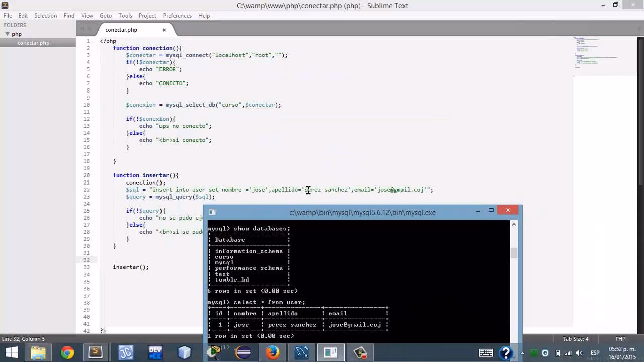Open the Eclipse taskbar icon
This screenshot has height=362, width=644.
(243, 353)
